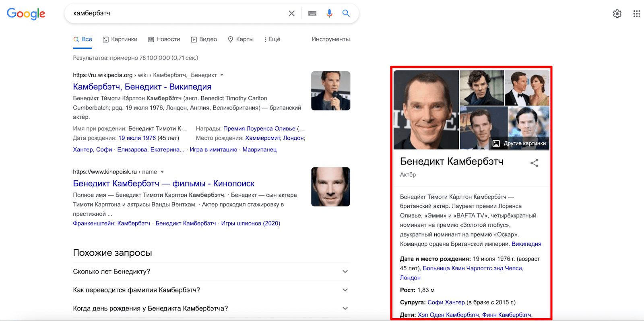Open Google apps grid icon

point(636,14)
